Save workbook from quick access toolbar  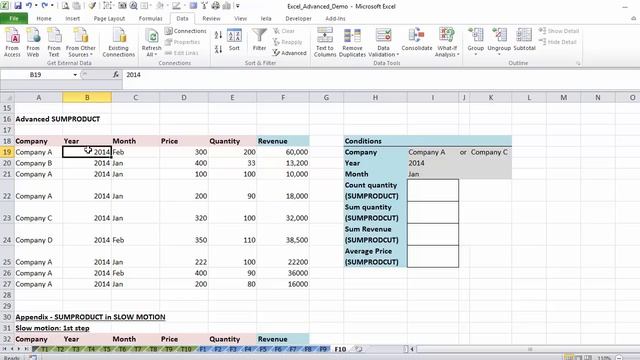(x=18, y=6)
